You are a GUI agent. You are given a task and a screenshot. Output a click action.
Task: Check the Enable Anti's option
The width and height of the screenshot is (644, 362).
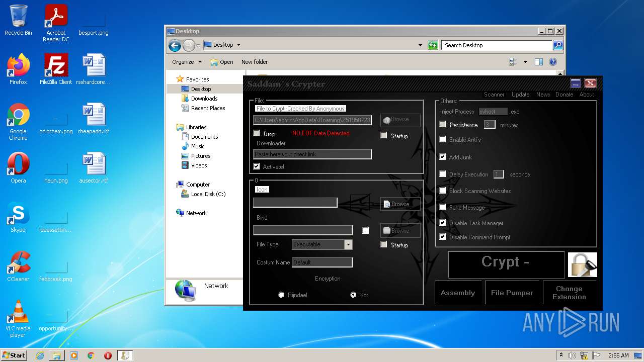[443, 139]
